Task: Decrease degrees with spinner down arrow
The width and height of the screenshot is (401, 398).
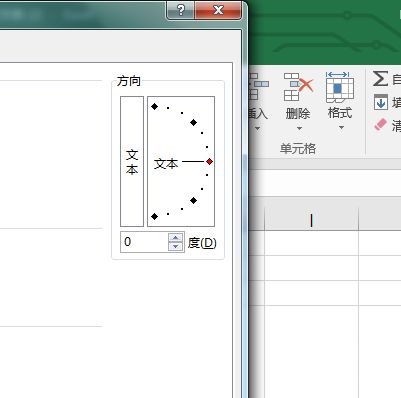Action: [176, 247]
